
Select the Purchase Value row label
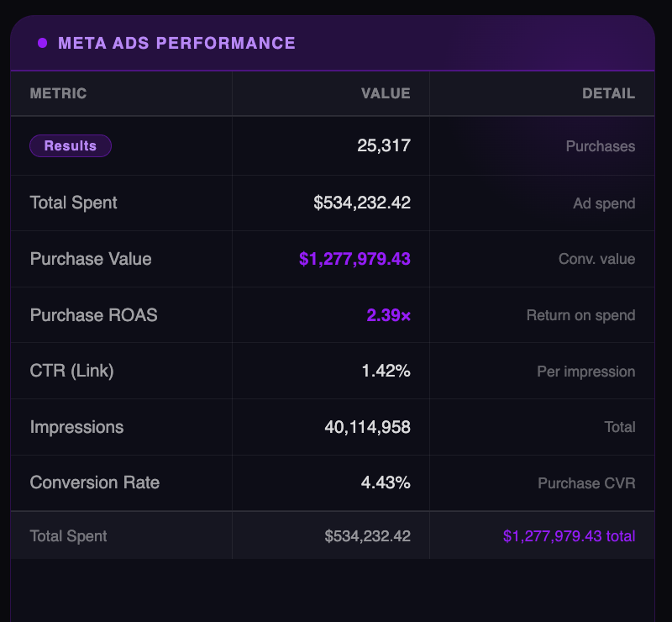pyautogui.click(x=91, y=259)
